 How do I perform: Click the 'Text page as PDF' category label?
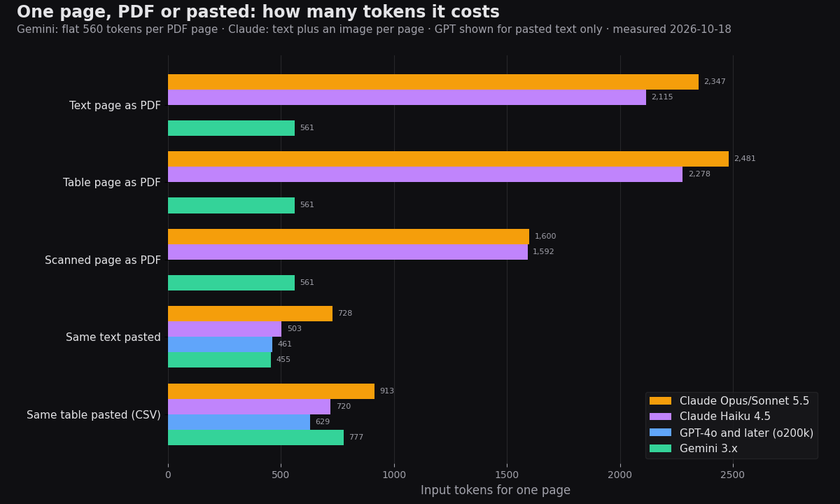(115, 106)
